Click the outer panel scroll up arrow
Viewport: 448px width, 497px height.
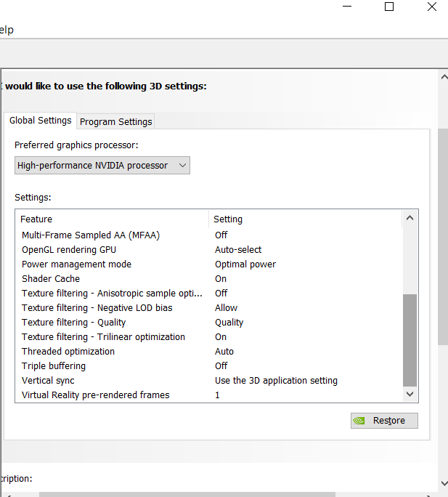(444, 77)
